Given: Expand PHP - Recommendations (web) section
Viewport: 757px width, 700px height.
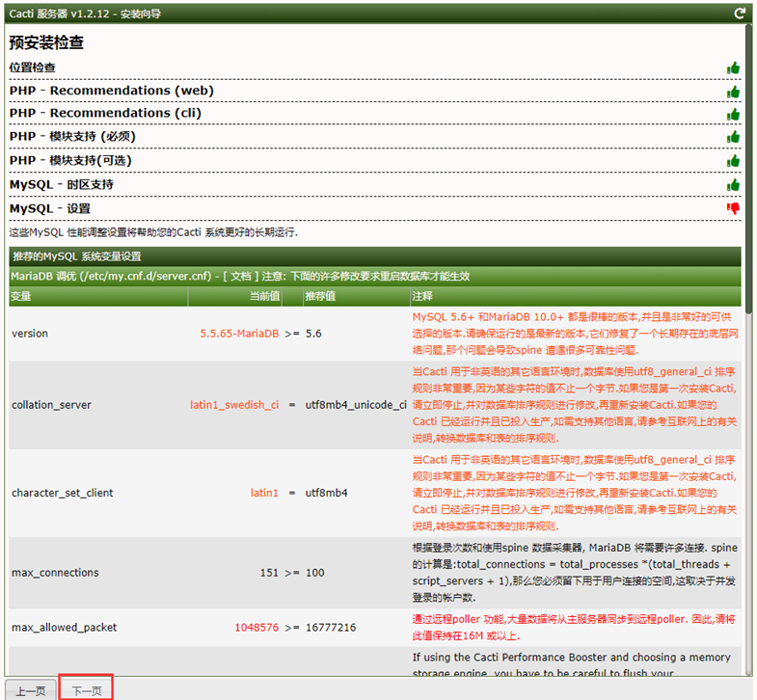Looking at the screenshot, I should [x=112, y=91].
